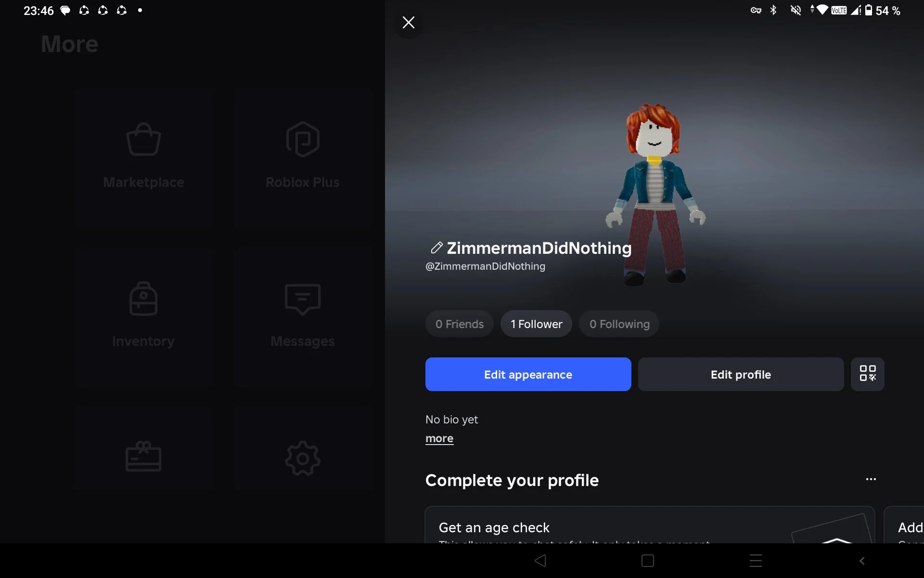View the 0 Following list
The height and width of the screenshot is (578, 924).
click(619, 324)
